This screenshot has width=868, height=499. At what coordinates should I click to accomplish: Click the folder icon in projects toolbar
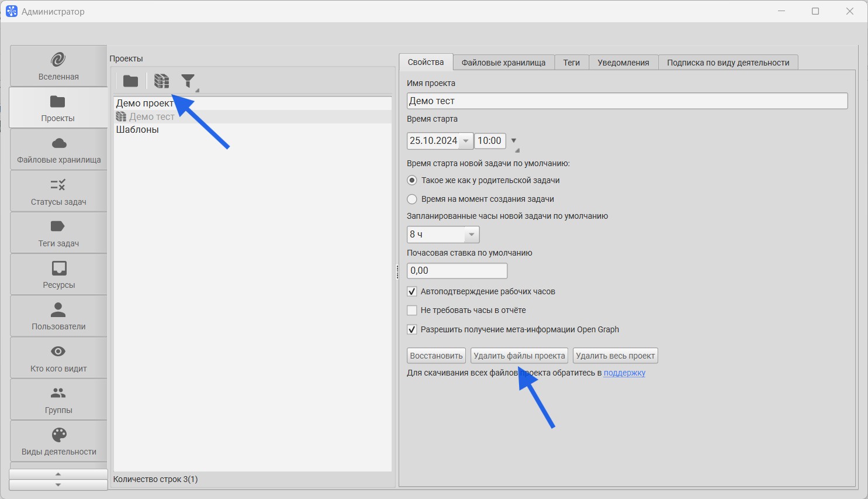[x=130, y=81]
